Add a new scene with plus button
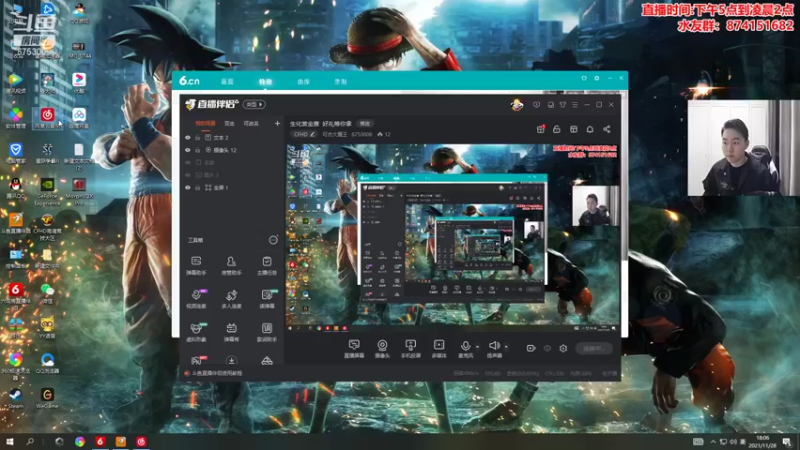The height and width of the screenshot is (450, 800). [277, 123]
